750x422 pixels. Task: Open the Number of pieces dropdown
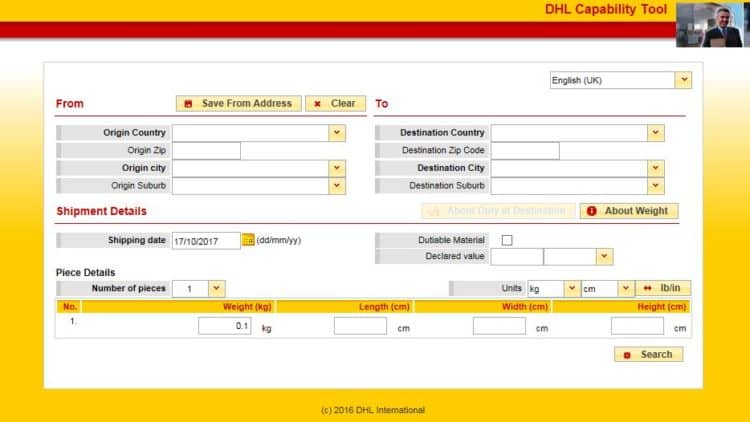click(x=216, y=288)
